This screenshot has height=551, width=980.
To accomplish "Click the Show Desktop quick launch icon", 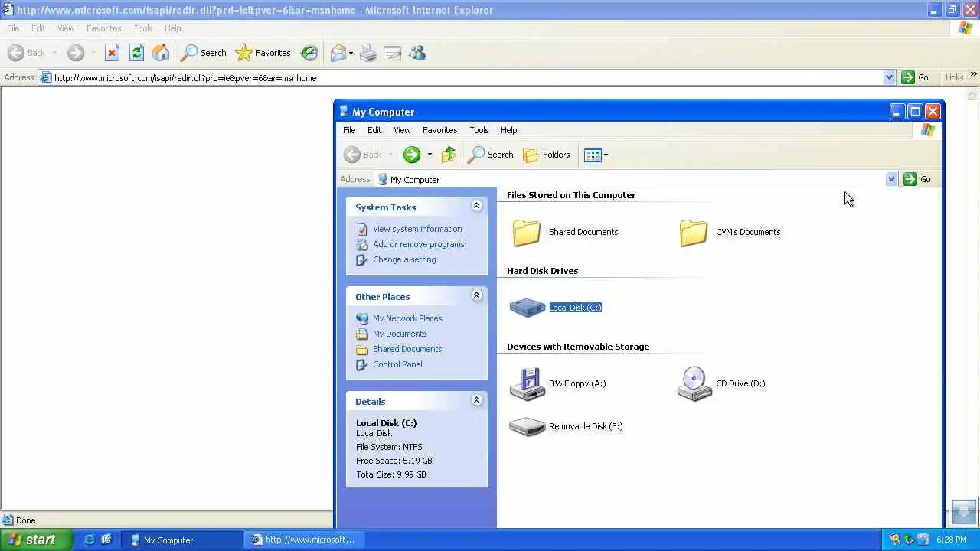I will point(106,540).
